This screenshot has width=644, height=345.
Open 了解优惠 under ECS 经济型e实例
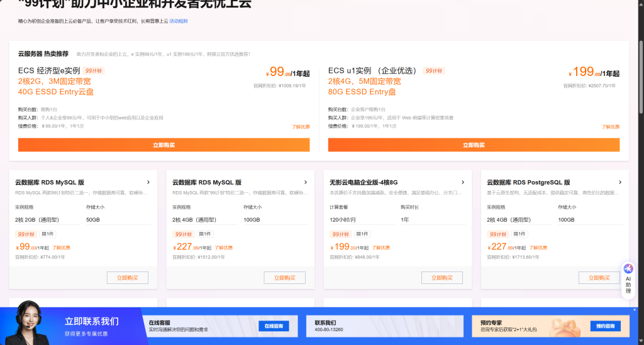(301, 127)
